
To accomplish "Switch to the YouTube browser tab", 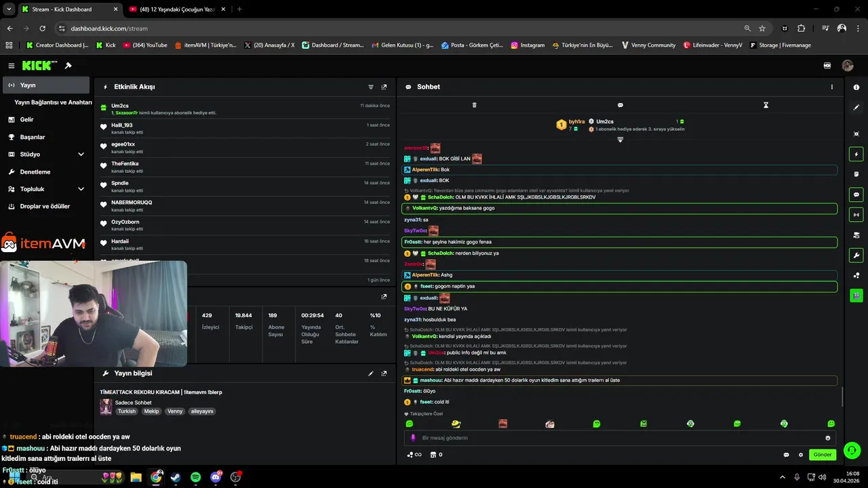I will (176, 9).
